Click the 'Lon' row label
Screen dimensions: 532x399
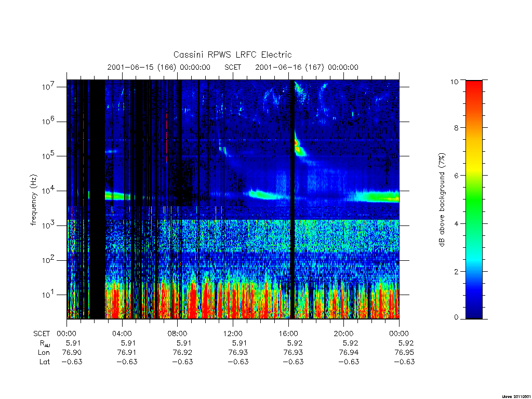tap(44, 353)
